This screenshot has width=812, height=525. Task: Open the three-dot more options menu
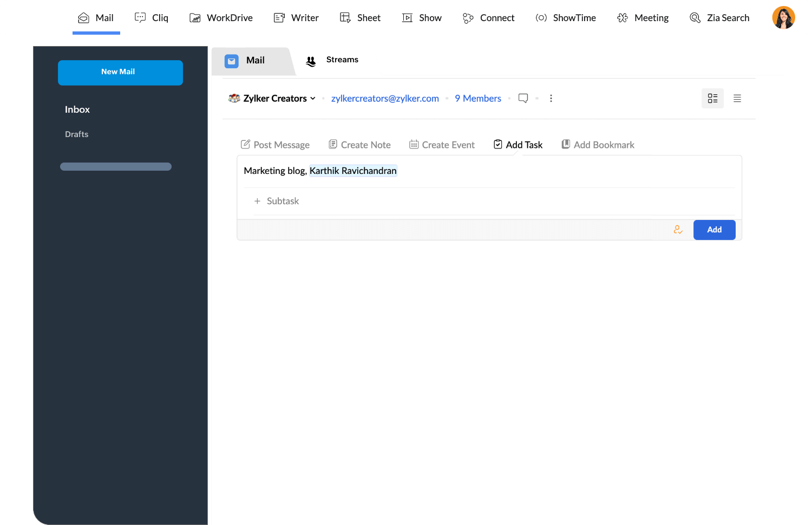[551, 99]
